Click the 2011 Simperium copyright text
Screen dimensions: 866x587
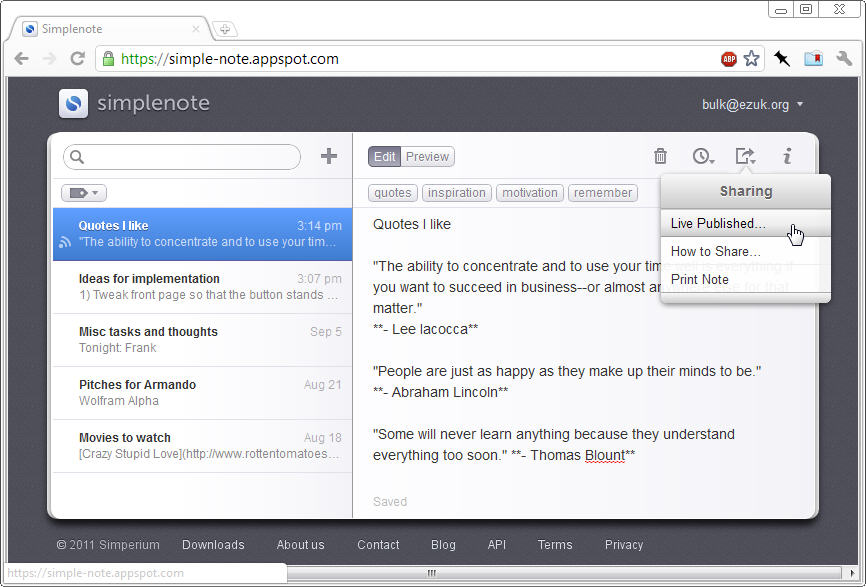[x=108, y=544]
